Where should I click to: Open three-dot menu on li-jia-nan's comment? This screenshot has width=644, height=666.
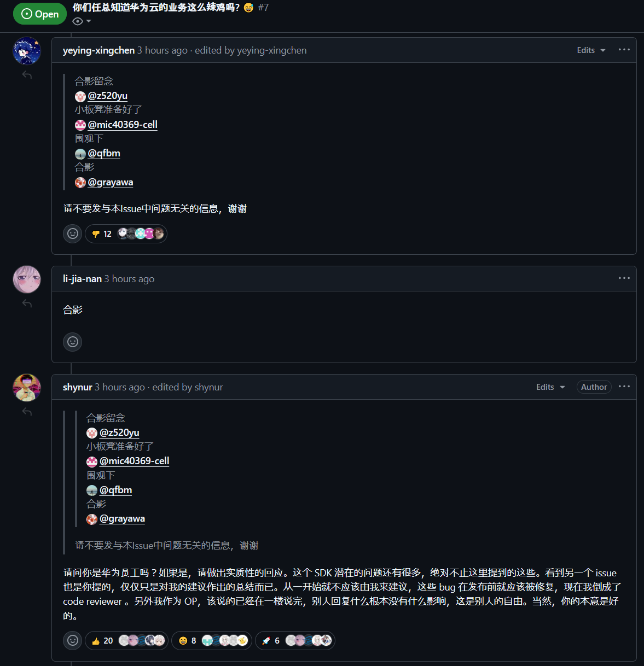(x=624, y=278)
